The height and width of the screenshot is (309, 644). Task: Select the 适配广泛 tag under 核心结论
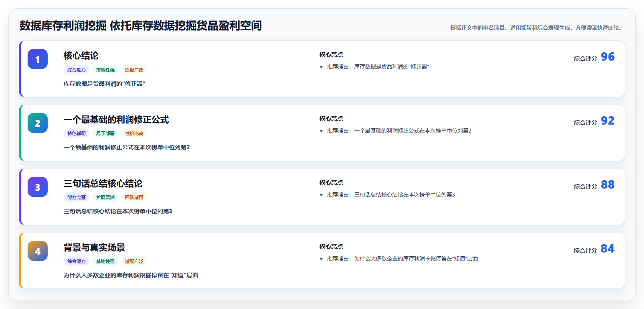pyautogui.click(x=134, y=70)
